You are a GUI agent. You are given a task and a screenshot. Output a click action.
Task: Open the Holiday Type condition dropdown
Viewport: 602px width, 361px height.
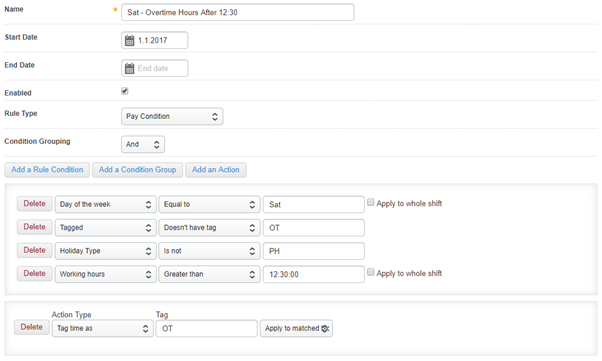point(106,251)
